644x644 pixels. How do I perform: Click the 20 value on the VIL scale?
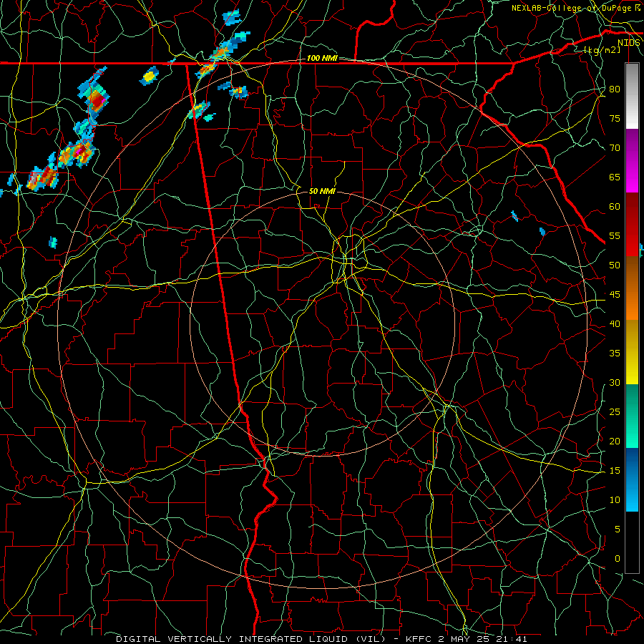[615, 441]
